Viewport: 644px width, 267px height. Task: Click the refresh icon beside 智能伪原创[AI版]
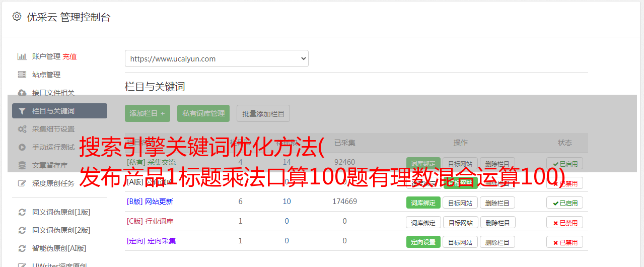22,248
